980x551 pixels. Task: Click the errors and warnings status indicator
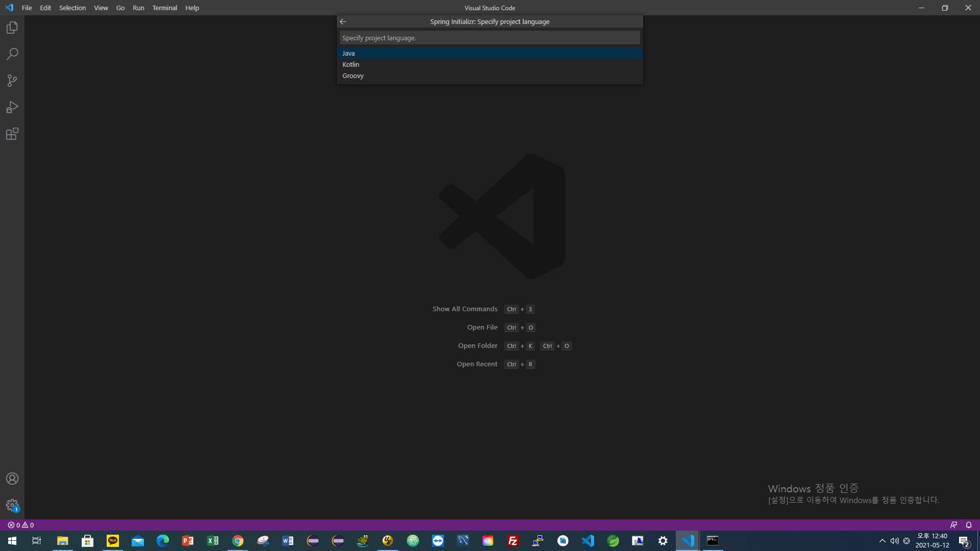point(21,525)
